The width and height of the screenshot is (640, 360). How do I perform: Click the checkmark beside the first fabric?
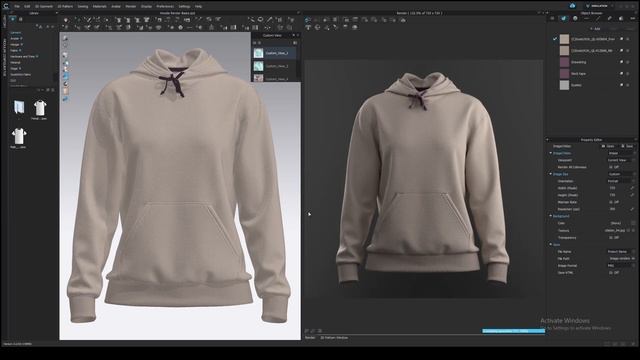(555, 39)
